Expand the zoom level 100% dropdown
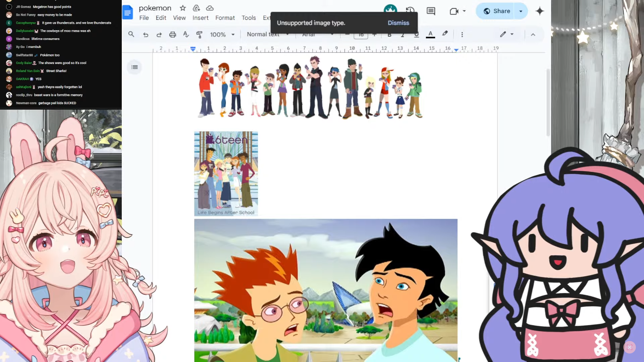This screenshot has width=644, height=362. click(222, 35)
